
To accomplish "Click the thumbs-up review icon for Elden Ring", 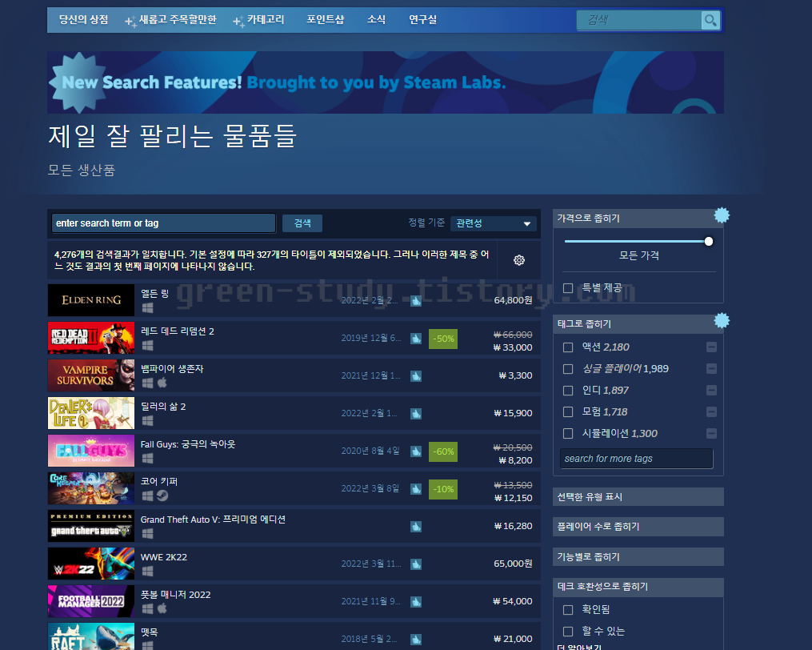I will coord(416,301).
